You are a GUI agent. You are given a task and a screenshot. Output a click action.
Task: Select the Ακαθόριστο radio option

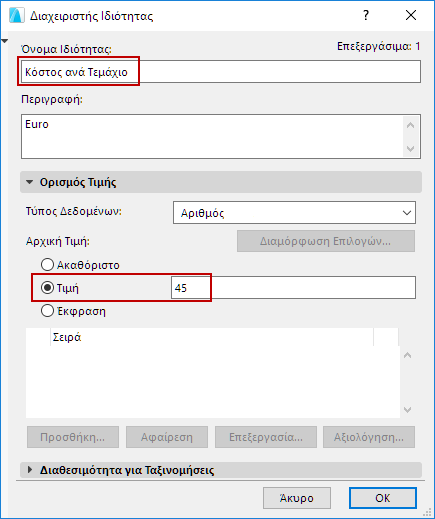pos(47,265)
